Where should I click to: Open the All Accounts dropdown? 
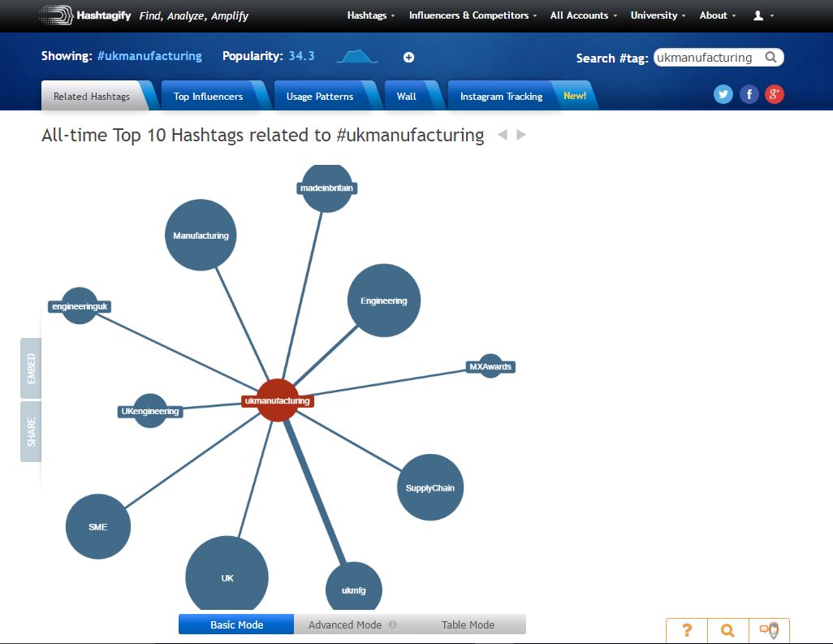click(582, 15)
